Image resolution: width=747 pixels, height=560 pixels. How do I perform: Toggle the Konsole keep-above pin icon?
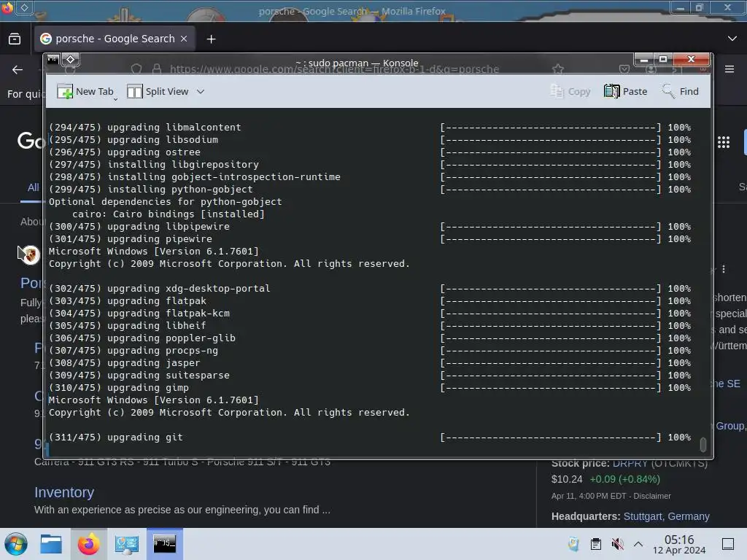coord(71,60)
